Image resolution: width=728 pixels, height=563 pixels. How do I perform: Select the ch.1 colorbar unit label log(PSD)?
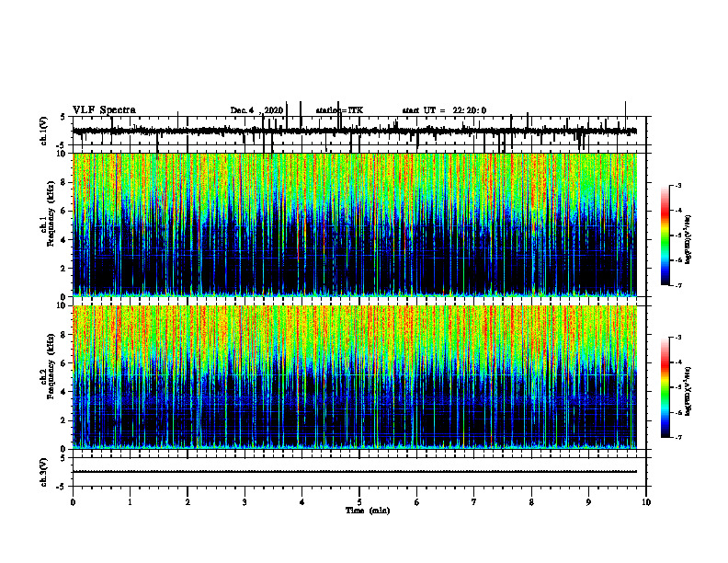688,240
